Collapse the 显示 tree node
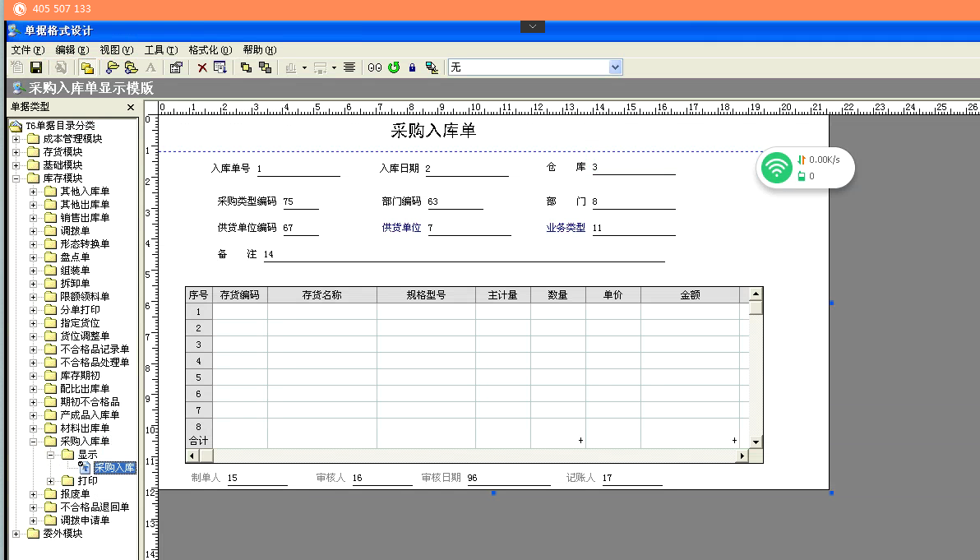This screenshot has height=560, width=980. point(51,455)
